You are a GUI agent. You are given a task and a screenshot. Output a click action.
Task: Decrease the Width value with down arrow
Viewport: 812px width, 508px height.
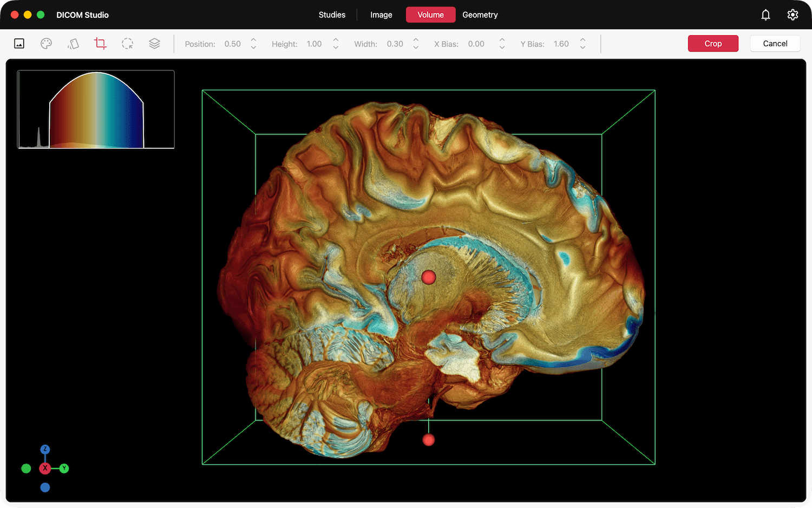coord(416,48)
